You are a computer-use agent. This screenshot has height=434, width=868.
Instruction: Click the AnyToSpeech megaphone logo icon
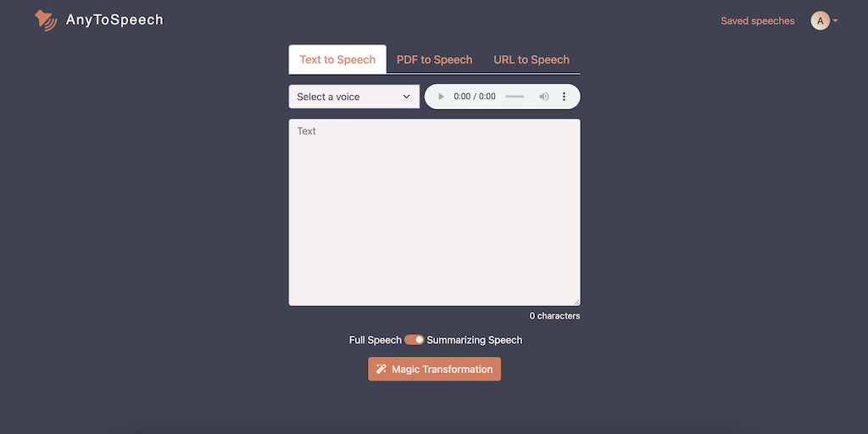46,20
